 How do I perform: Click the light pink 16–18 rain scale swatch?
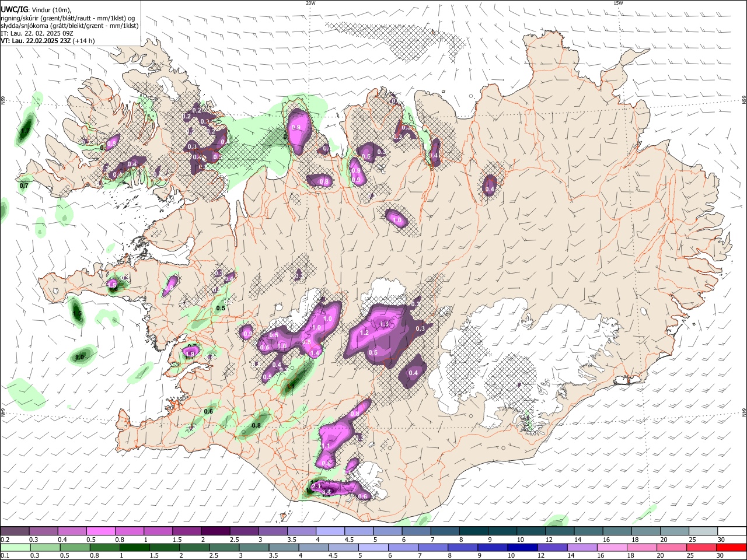pos(612,547)
